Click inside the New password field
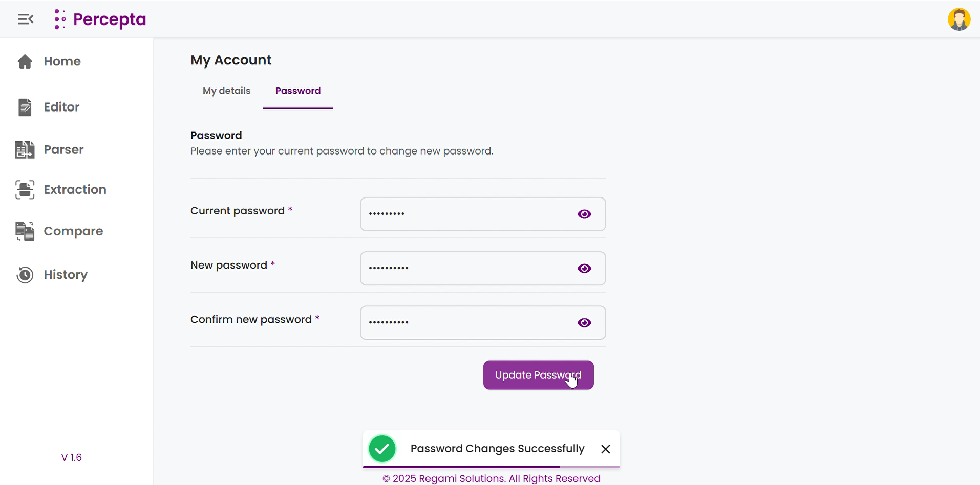Viewport: 980px width, 485px height. 483,268
